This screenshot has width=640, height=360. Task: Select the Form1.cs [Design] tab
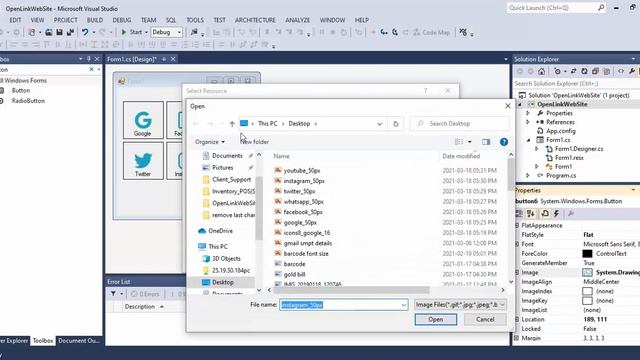point(132,59)
